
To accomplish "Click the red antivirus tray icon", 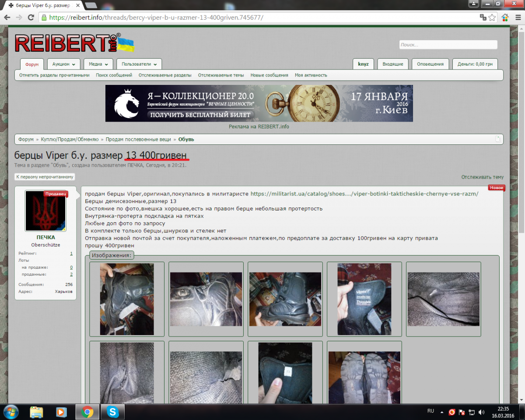I will pyautogui.click(x=452, y=412).
